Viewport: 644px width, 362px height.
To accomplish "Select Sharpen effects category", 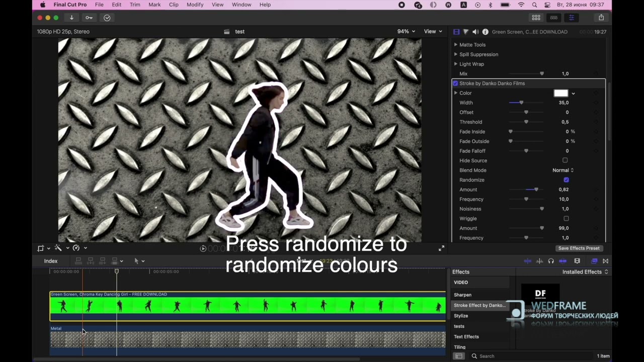I will click(x=462, y=295).
